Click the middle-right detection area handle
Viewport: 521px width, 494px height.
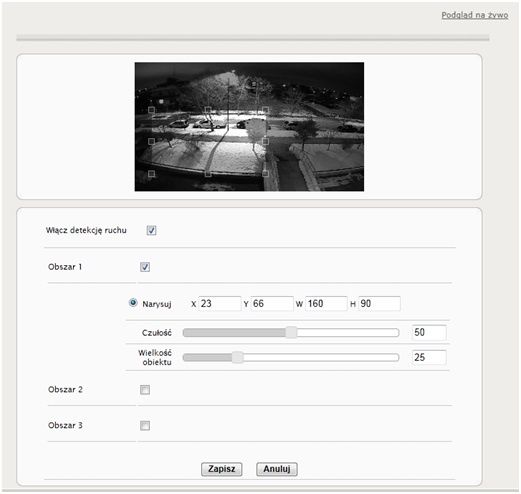tap(265, 141)
